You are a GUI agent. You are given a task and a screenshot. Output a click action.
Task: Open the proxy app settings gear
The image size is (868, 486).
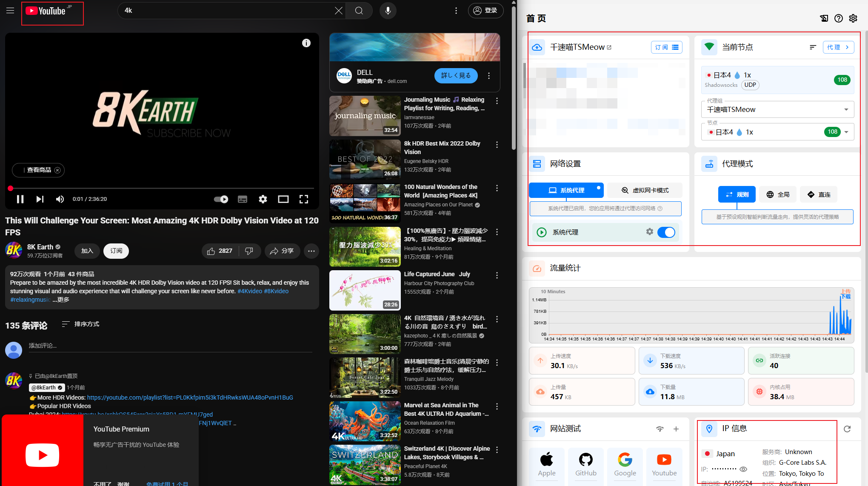(x=853, y=18)
